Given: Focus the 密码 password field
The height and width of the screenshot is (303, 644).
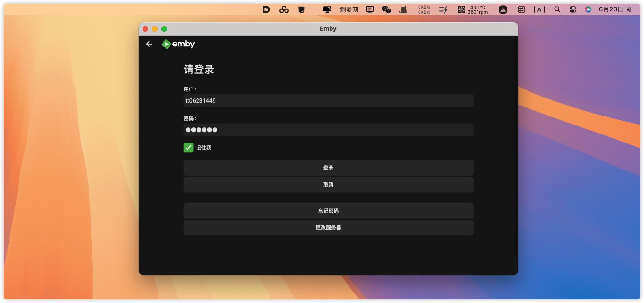Looking at the screenshot, I should 328,130.
